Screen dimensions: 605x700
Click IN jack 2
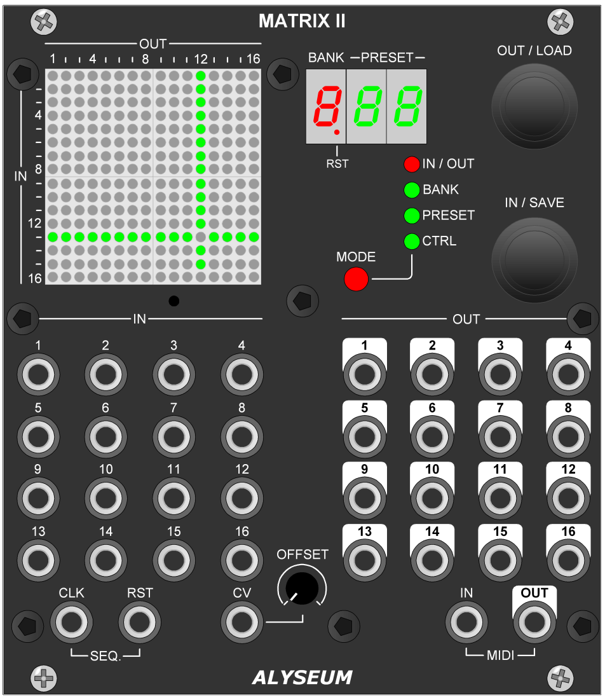pos(105,374)
